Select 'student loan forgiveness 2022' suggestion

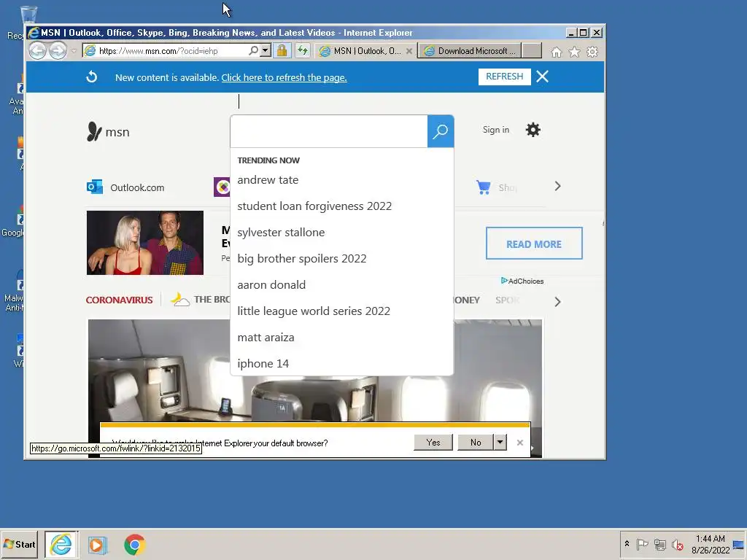pyautogui.click(x=341, y=206)
